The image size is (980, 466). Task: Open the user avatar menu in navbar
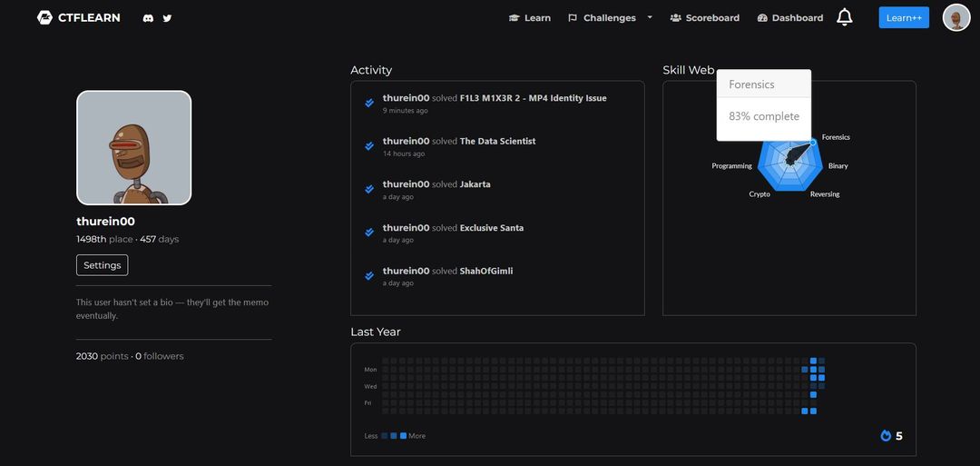click(956, 17)
